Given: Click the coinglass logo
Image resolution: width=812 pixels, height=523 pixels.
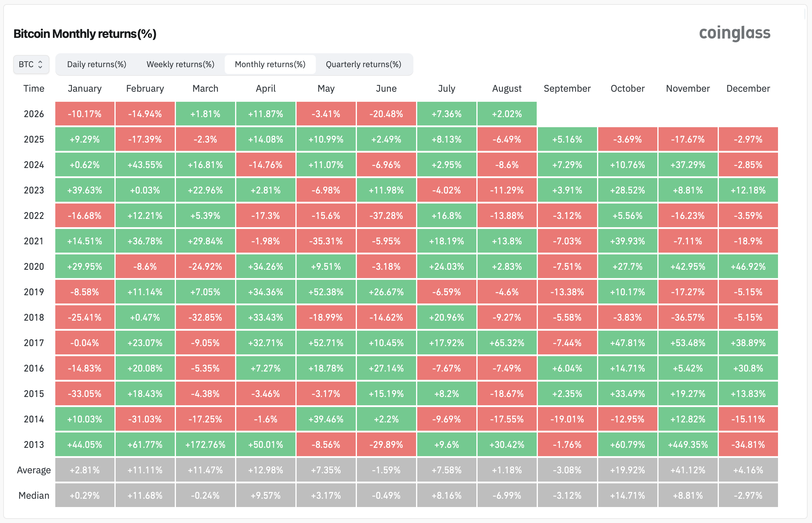Looking at the screenshot, I should point(735,33).
